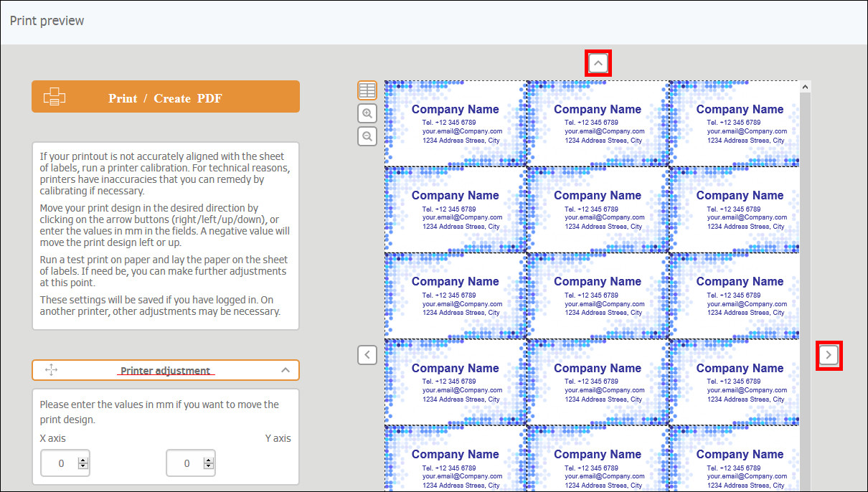Click the move crosshair icon in Printer adjustment
This screenshot has width=868, height=492.
[51, 370]
